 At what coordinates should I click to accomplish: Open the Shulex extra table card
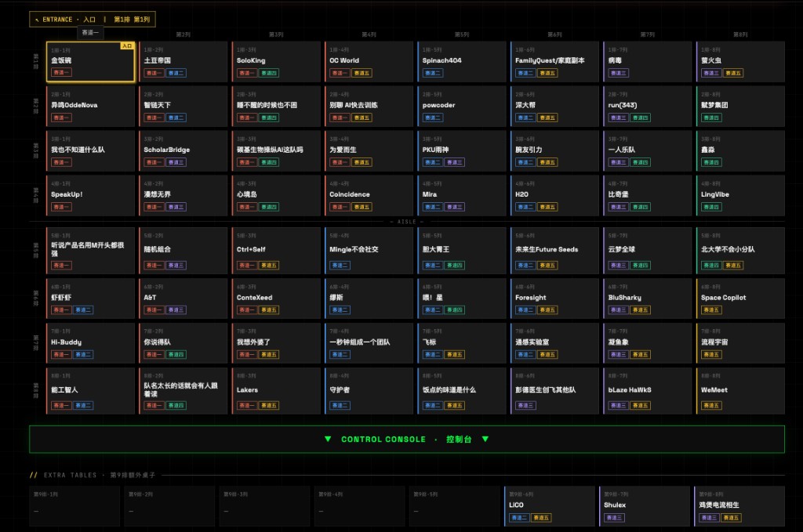coord(645,506)
